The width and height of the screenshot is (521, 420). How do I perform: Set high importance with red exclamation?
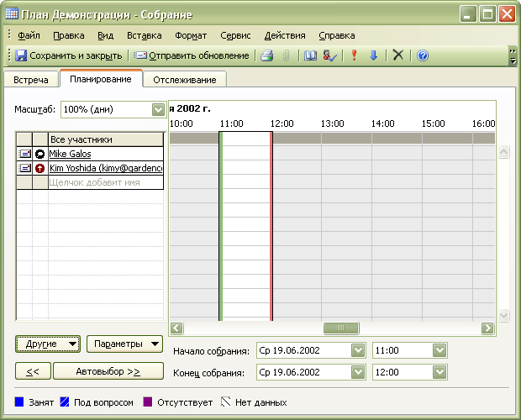pos(355,55)
